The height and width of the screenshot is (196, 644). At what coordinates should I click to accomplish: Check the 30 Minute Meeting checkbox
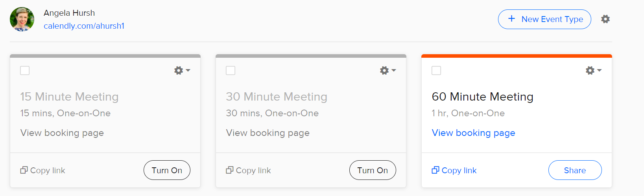tap(231, 71)
